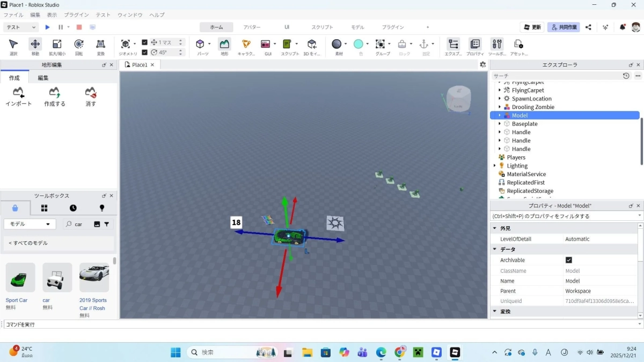Expand the Baseplate tree item
The width and height of the screenshot is (644, 362).
(x=500, y=124)
